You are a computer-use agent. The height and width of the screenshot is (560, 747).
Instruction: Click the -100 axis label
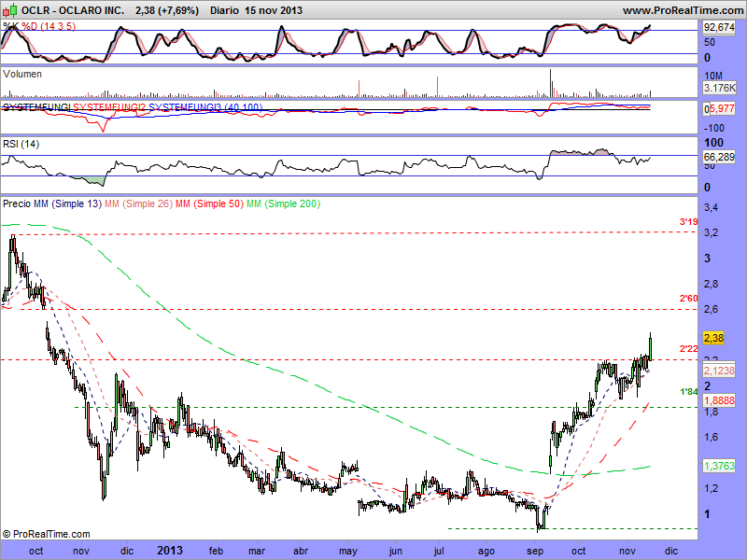[713, 128]
